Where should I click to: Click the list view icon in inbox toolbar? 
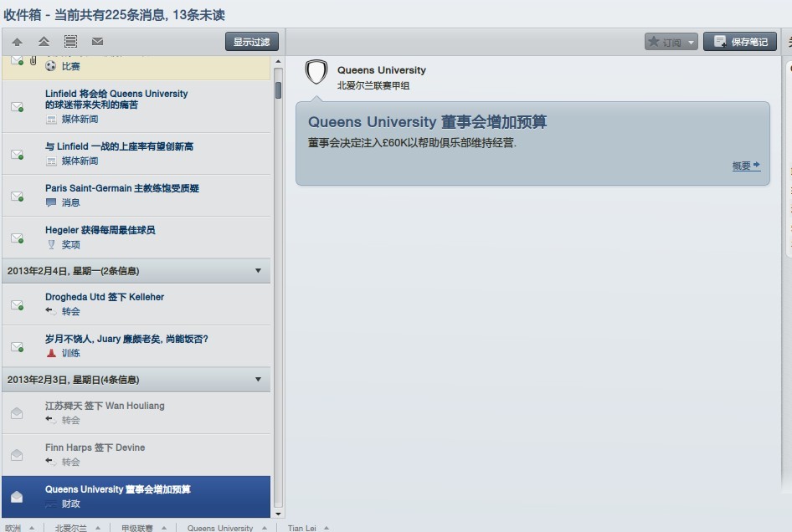coord(70,42)
